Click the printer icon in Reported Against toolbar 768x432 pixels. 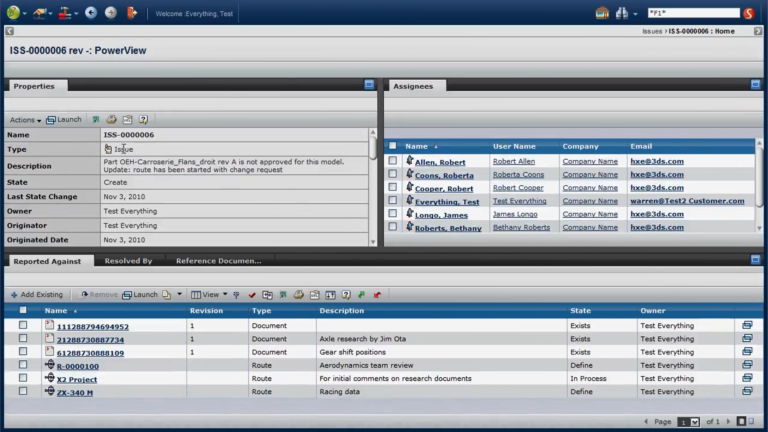point(299,294)
